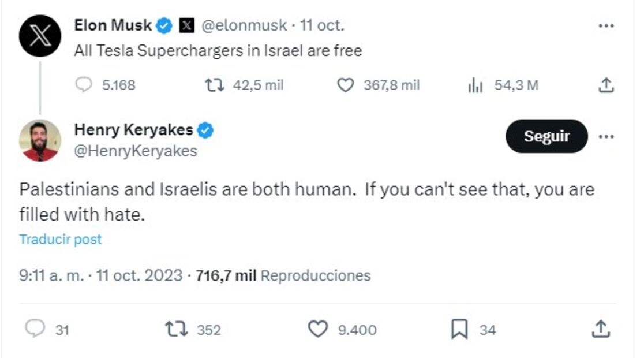644x358 pixels.
Task: Share Elon Musk's post
Action: (606, 85)
